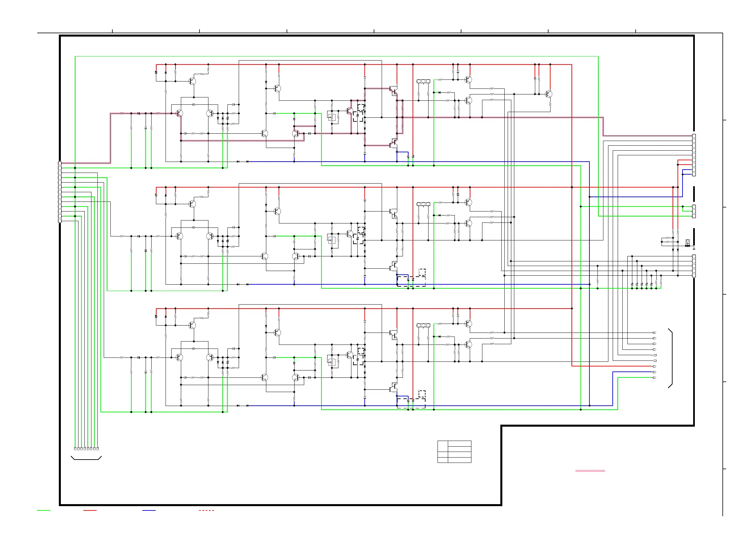The height and width of the screenshot is (560, 754).
Task: Click the small revision table below the schematic
Action: (454, 452)
